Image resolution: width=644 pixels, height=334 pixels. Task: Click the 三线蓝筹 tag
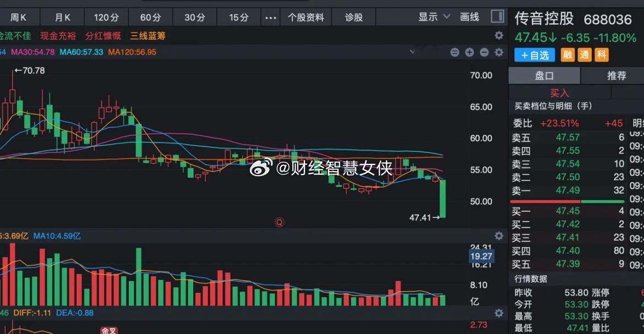(148, 36)
